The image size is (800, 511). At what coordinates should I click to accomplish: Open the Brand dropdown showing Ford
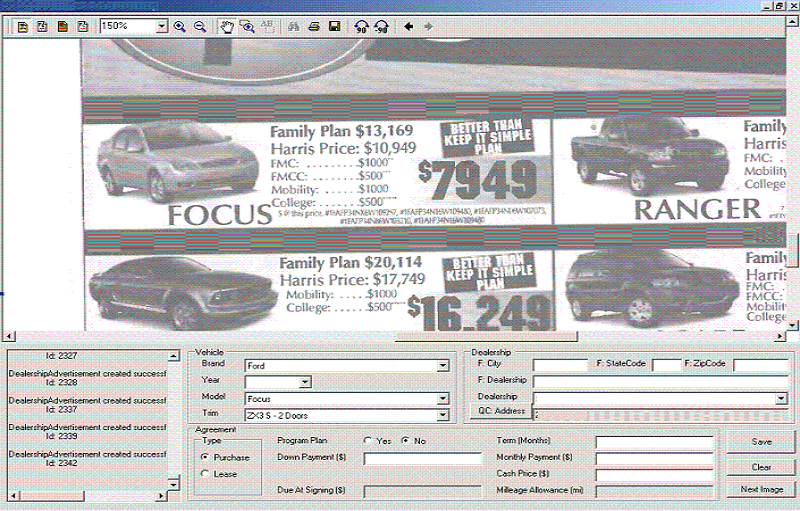click(442, 366)
